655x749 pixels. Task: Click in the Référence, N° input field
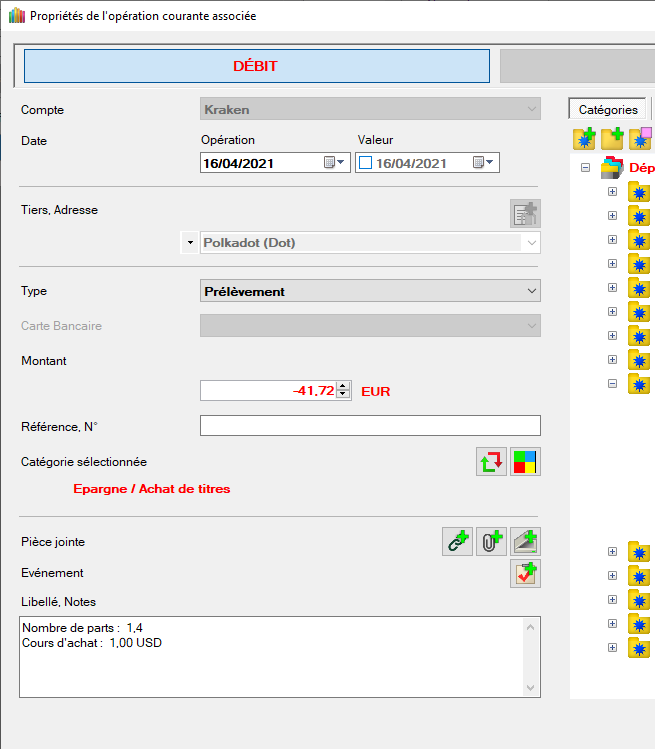[x=370, y=426]
